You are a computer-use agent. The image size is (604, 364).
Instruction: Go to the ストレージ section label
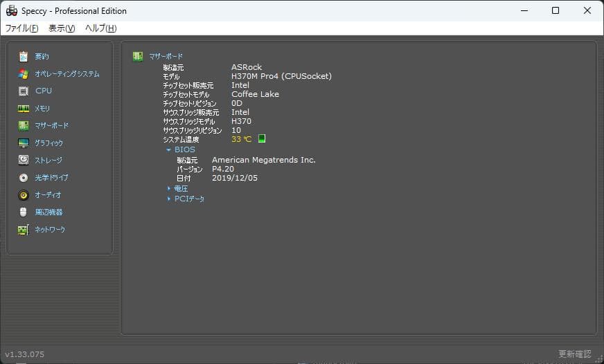click(48, 160)
